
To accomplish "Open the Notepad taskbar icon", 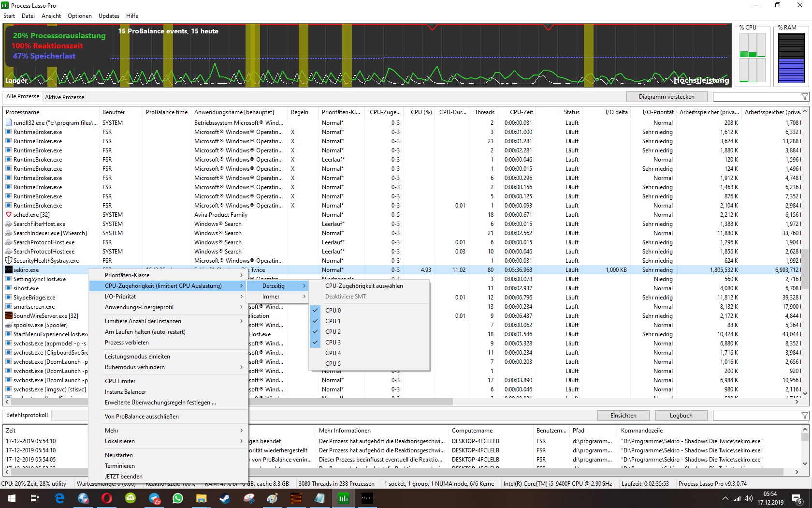I will [319, 498].
